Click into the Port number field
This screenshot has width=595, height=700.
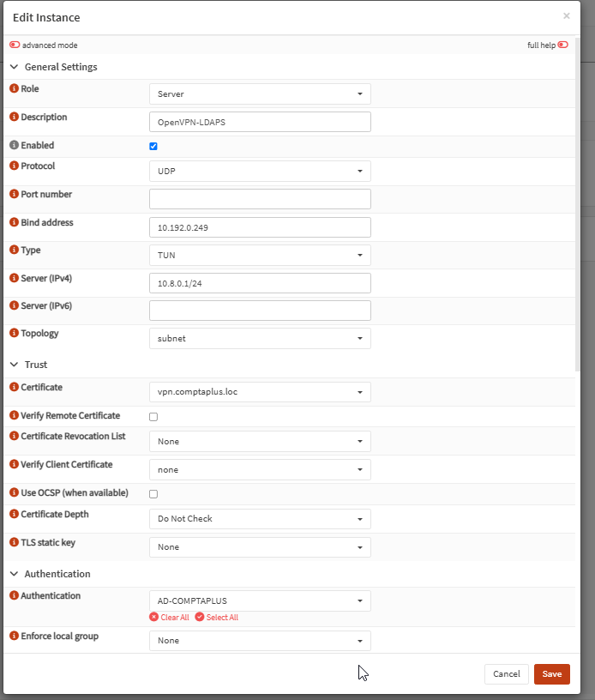coord(260,199)
